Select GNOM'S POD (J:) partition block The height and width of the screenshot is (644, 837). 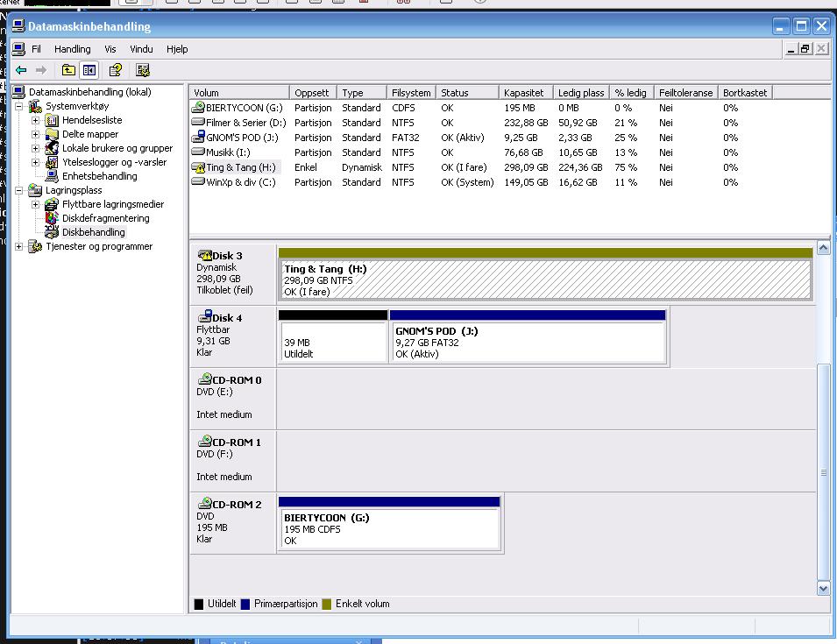click(528, 336)
